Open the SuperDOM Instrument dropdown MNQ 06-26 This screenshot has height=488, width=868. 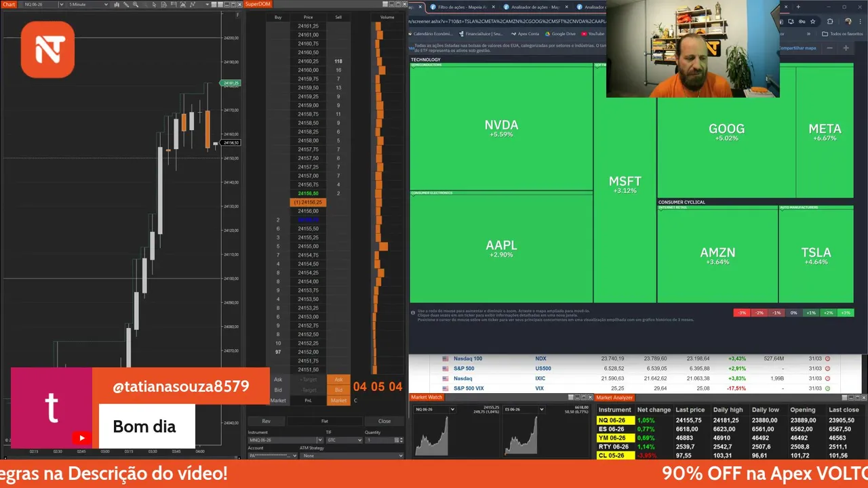click(285, 440)
